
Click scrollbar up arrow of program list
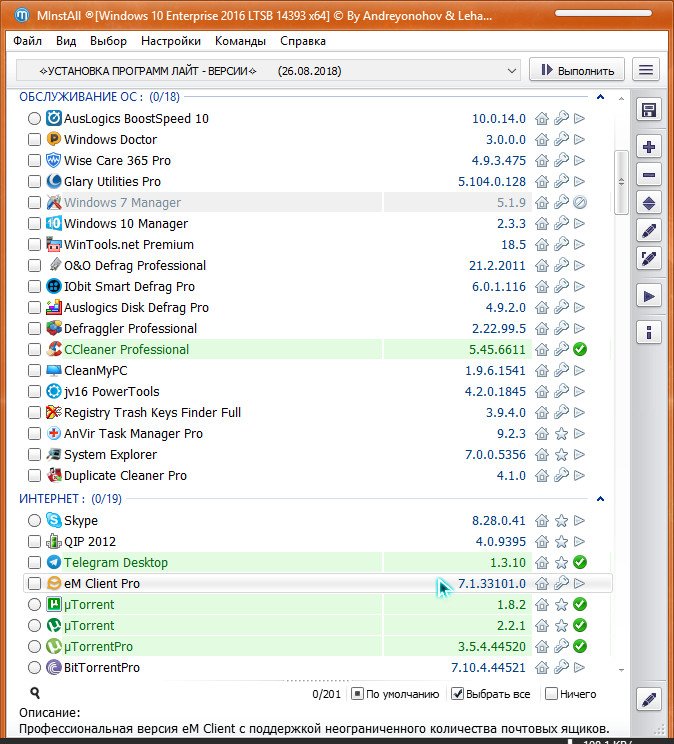621,99
